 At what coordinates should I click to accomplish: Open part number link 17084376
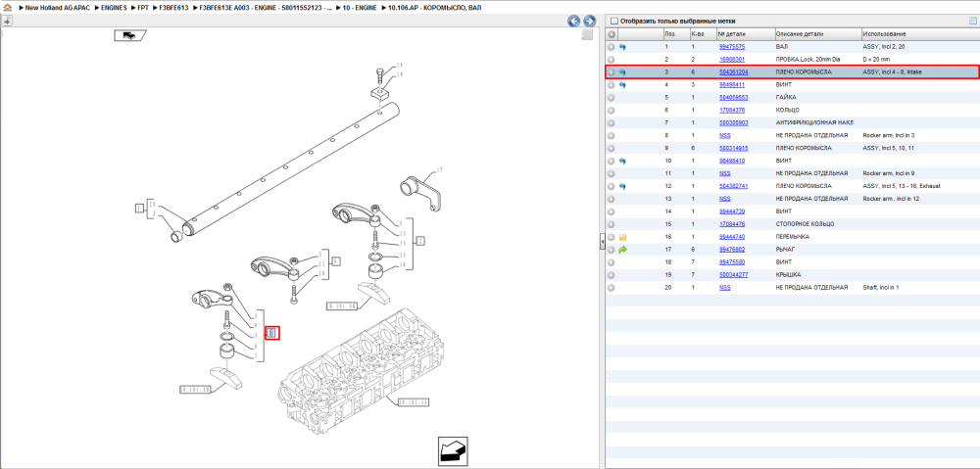coord(731,111)
